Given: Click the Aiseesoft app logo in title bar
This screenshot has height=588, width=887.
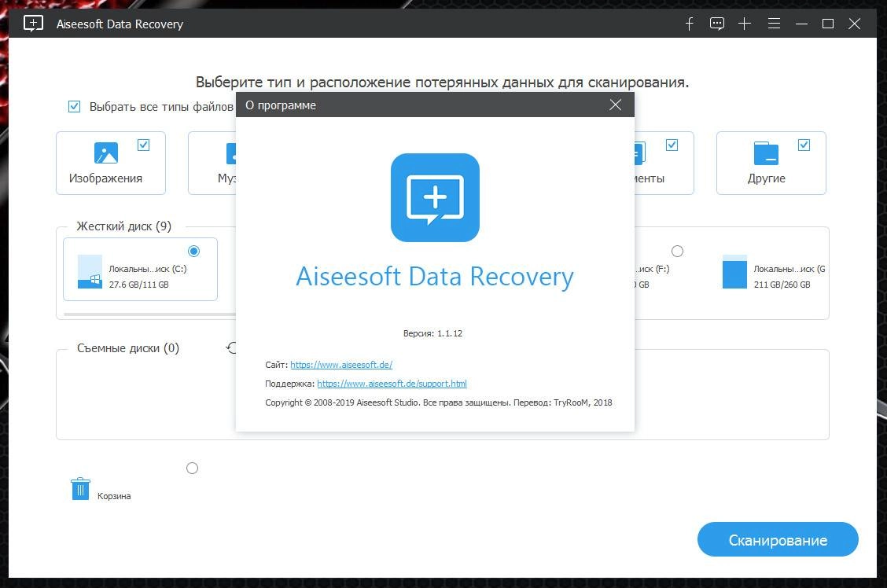Looking at the screenshot, I should [33, 24].
